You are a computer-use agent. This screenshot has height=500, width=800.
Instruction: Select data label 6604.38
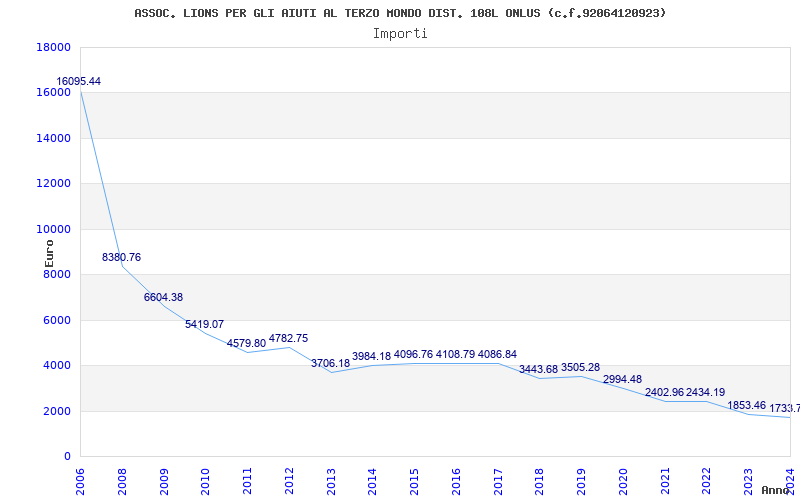coord(163,297)
